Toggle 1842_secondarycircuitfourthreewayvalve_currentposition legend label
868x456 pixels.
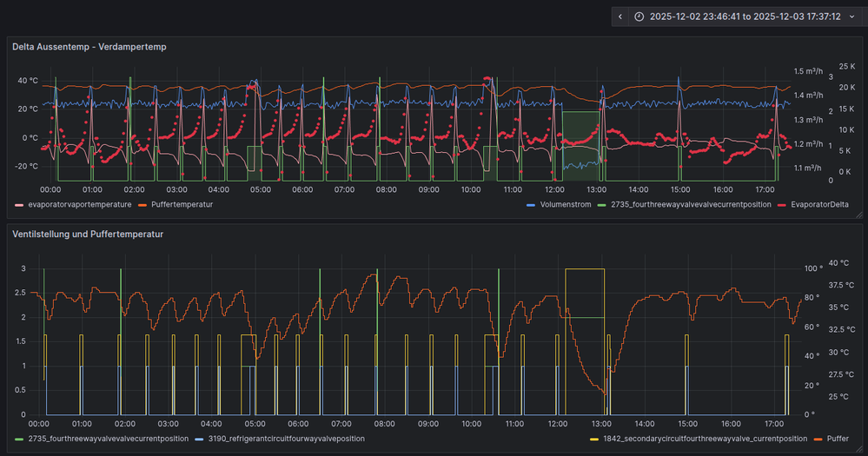(705, 439)
